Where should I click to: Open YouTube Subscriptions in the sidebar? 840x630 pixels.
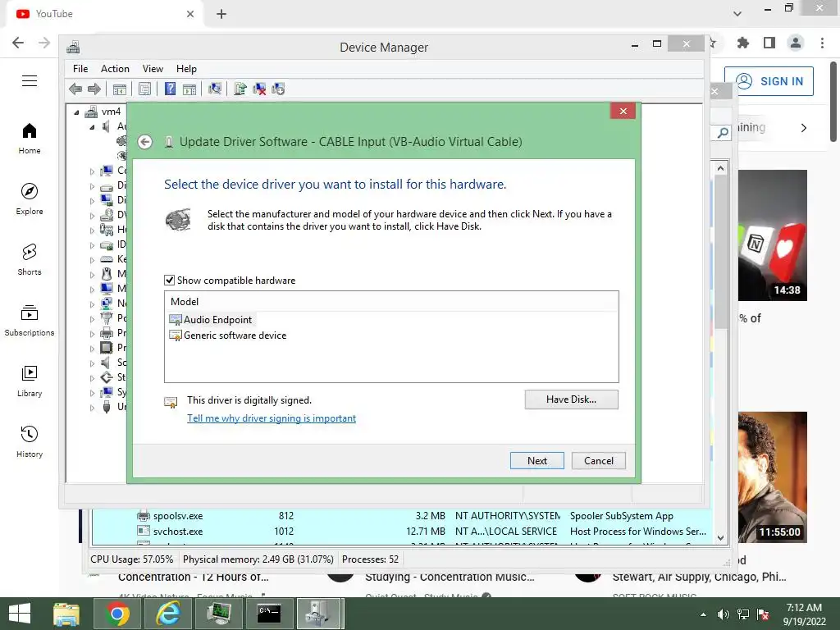click(x=30, y=320)
